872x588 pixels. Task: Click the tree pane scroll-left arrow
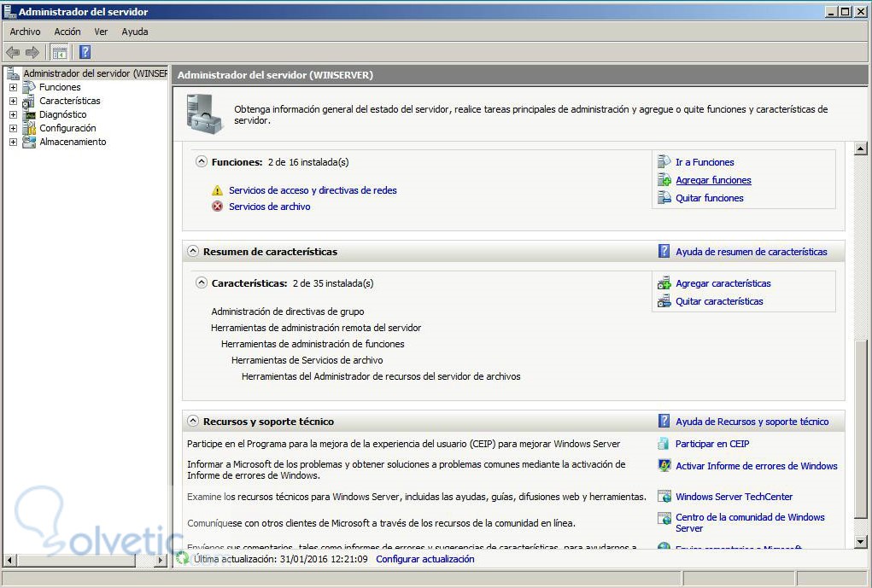pyautogui.click(x=9, y=560)
